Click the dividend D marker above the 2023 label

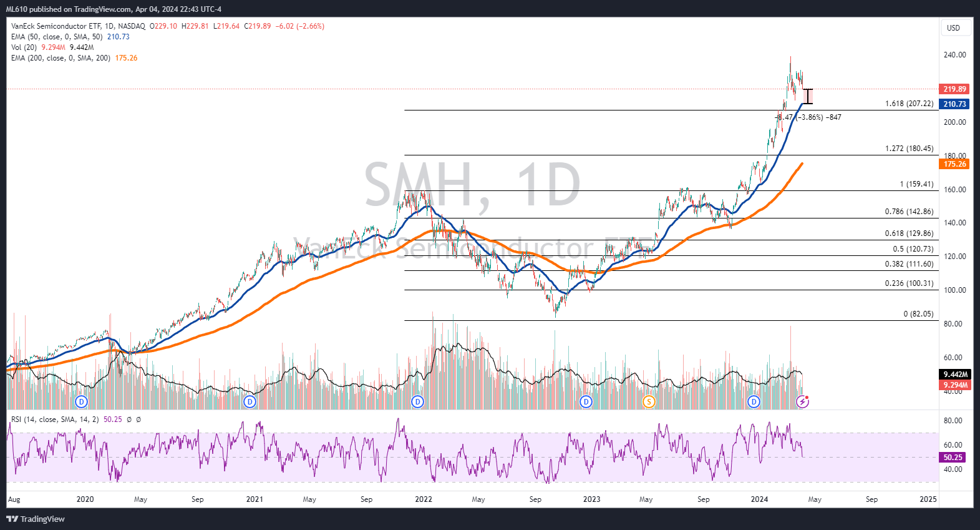[586, 401]
